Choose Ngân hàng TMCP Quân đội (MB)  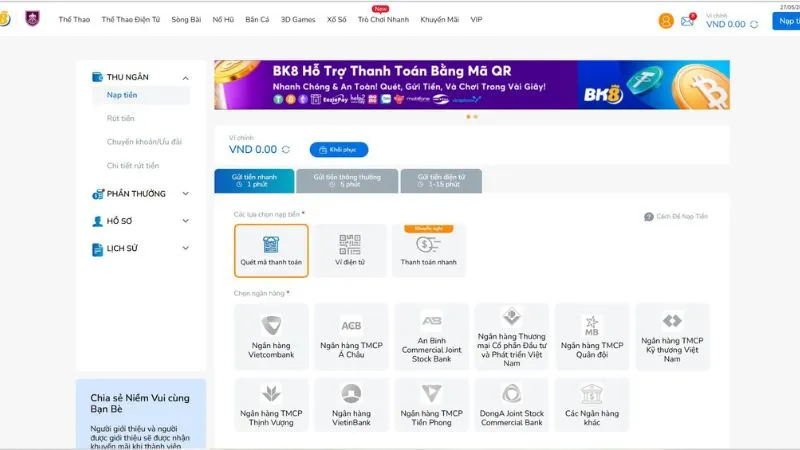[x=592, y=336]
